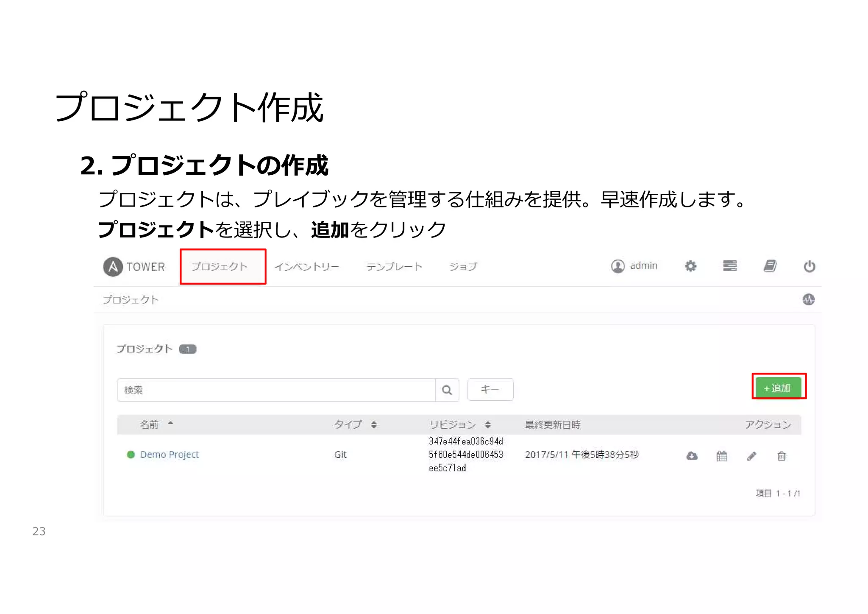Sort table by タイプ column

(355, 424)
